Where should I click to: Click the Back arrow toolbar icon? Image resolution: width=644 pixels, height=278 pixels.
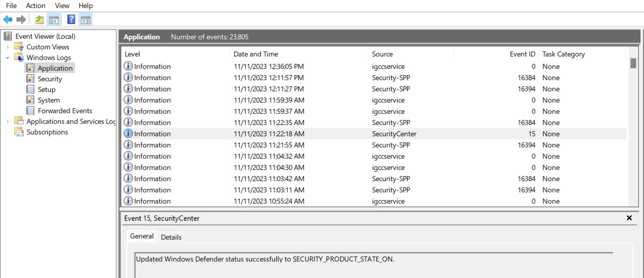(x=8, y=19)
